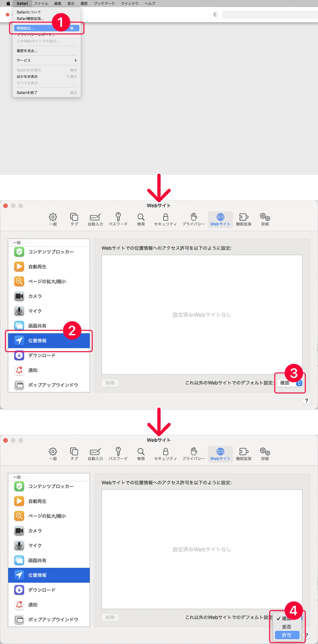Open the ヘルプ menu
This screenshot has height=644, width=318.
[x=150, y=3]
